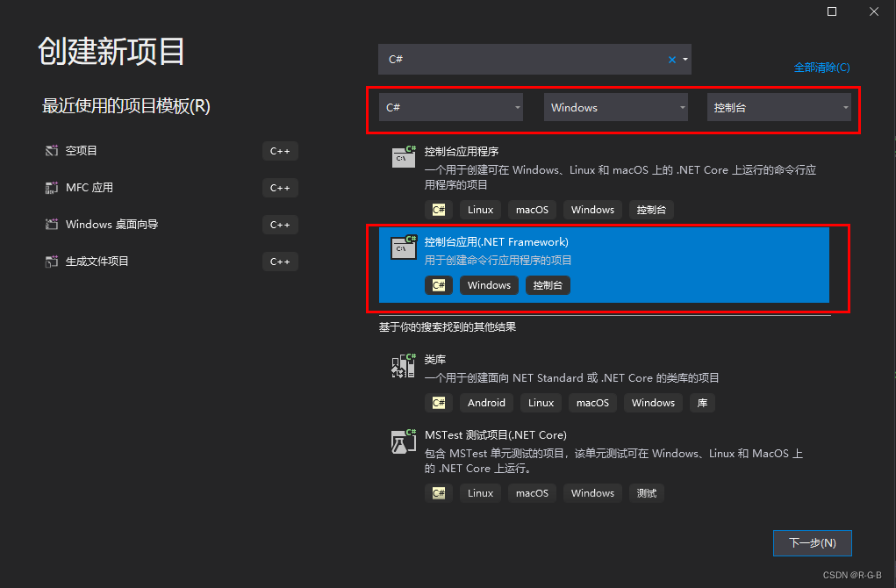The width and height of the screenshot is (896, 588).
Task: Open the Windows platform filter dropdown
Action: pyautogui.click(x=616, y=107)
